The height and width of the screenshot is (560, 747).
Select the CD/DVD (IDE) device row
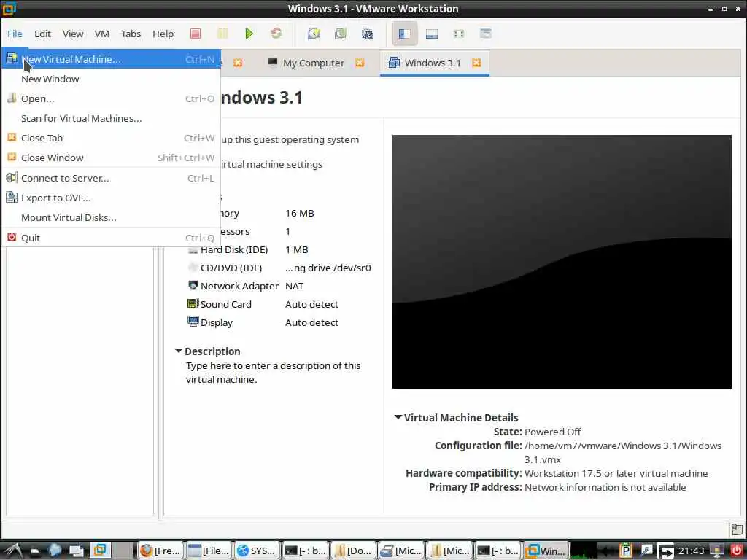point(279,268)
